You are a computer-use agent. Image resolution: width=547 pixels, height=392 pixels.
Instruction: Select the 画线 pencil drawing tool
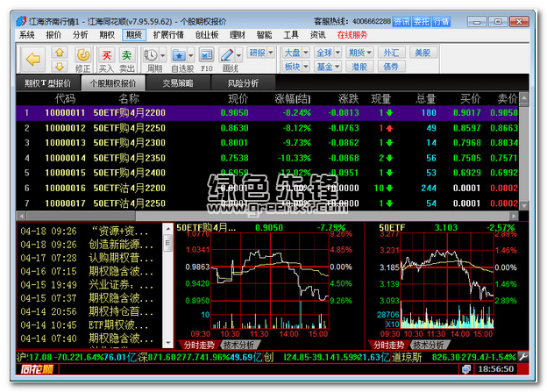tap(227, 55)
